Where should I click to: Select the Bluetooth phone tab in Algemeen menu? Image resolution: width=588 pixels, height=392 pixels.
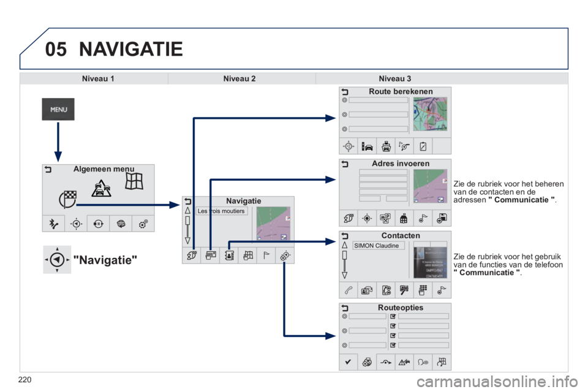54,224
